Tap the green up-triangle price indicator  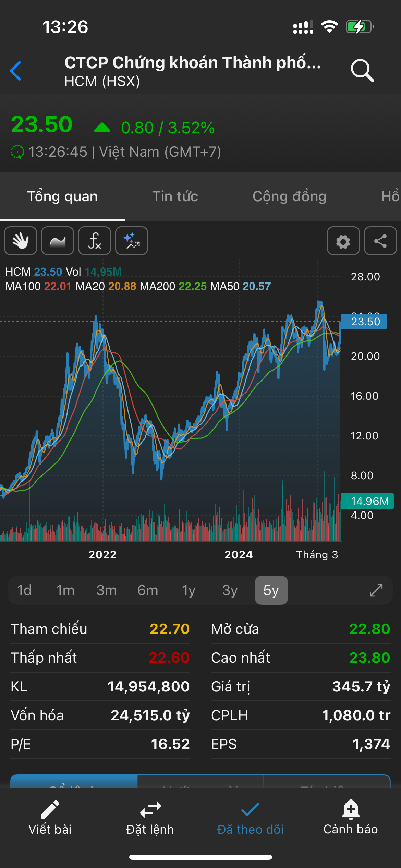coord(102,128)
